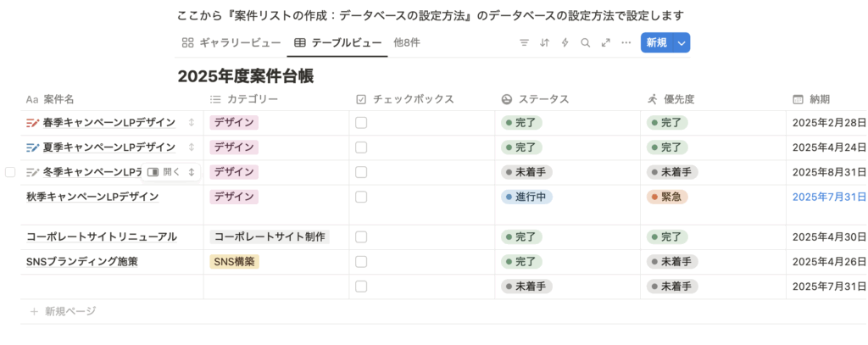The width and height of the screenshot is (868, 345).
Task: Open the ステータス column header menu
Action: (542, 99)
